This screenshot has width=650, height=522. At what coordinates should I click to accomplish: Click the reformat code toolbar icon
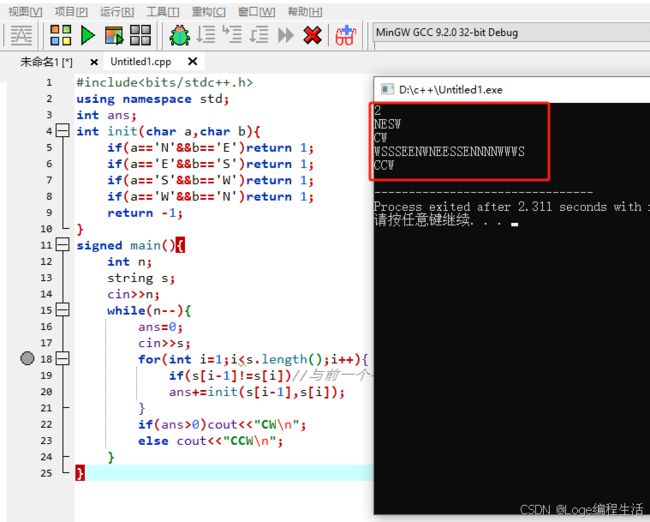[x=21, y=35]
